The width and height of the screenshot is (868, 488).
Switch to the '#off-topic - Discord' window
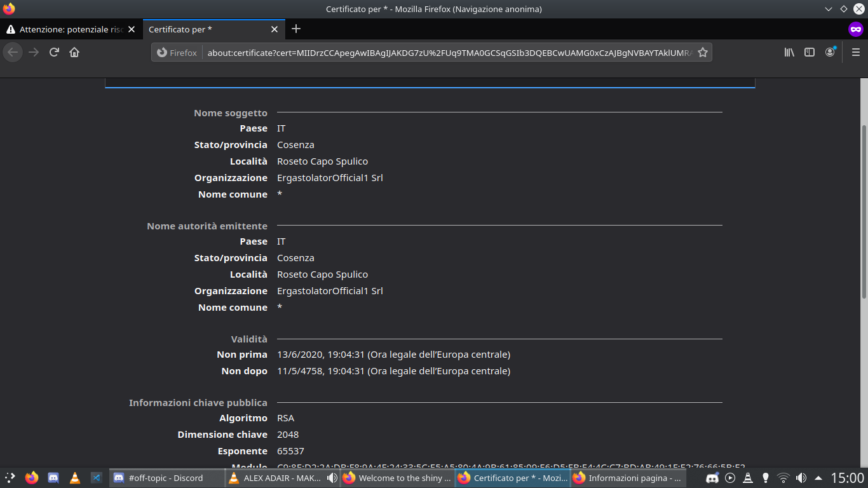click(x=166, y=478)
